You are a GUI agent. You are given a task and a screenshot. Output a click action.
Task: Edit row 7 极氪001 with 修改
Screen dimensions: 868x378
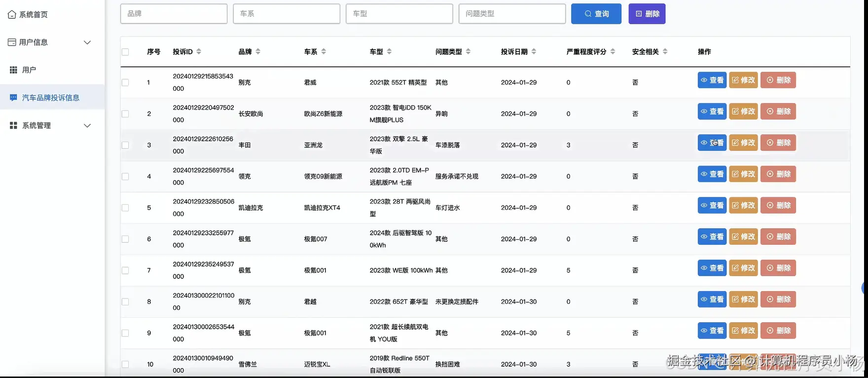[x=743, y=268]
